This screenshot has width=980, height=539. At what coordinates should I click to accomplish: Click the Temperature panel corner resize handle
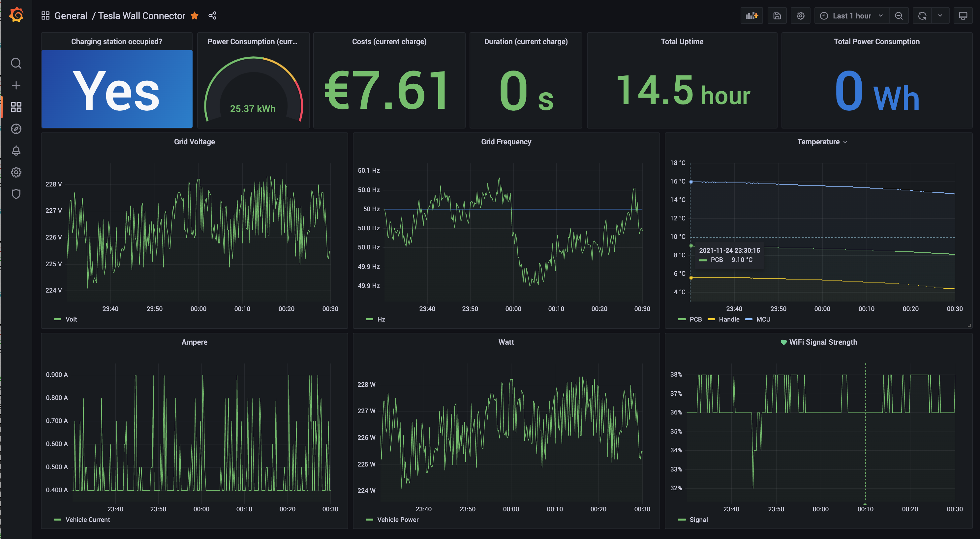[969, 326]
